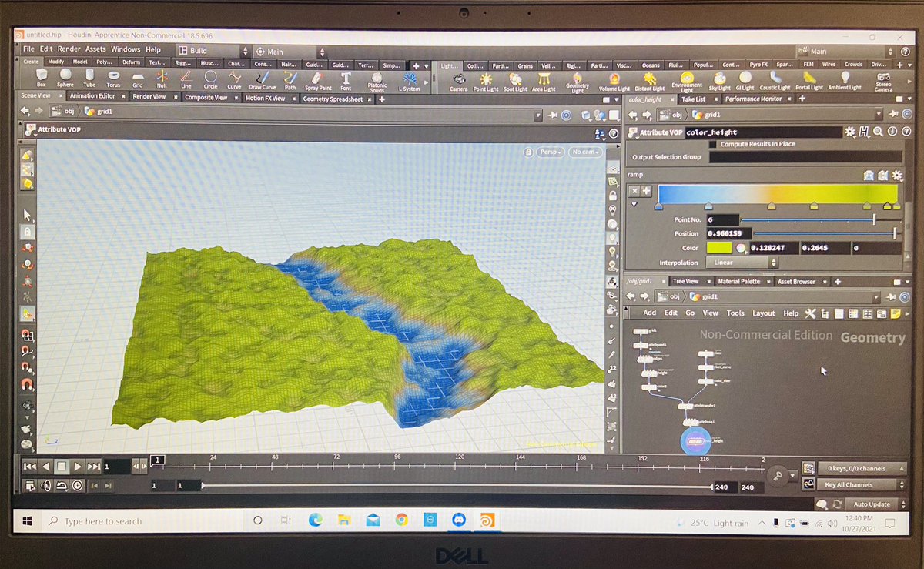Viewport: 924px width, 569px height.
Task: Open Houdini from the Windows taskbar
Action: [x=487, y=520]
